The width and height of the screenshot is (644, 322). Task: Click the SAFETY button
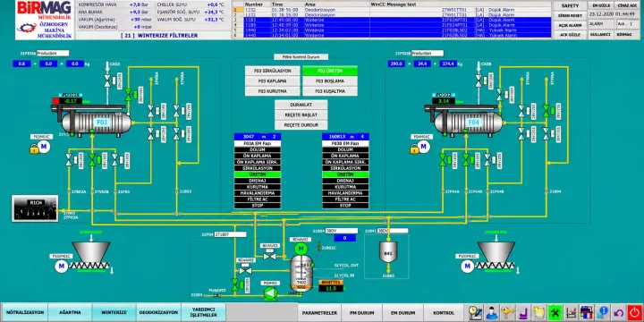[x=570, y=5]
